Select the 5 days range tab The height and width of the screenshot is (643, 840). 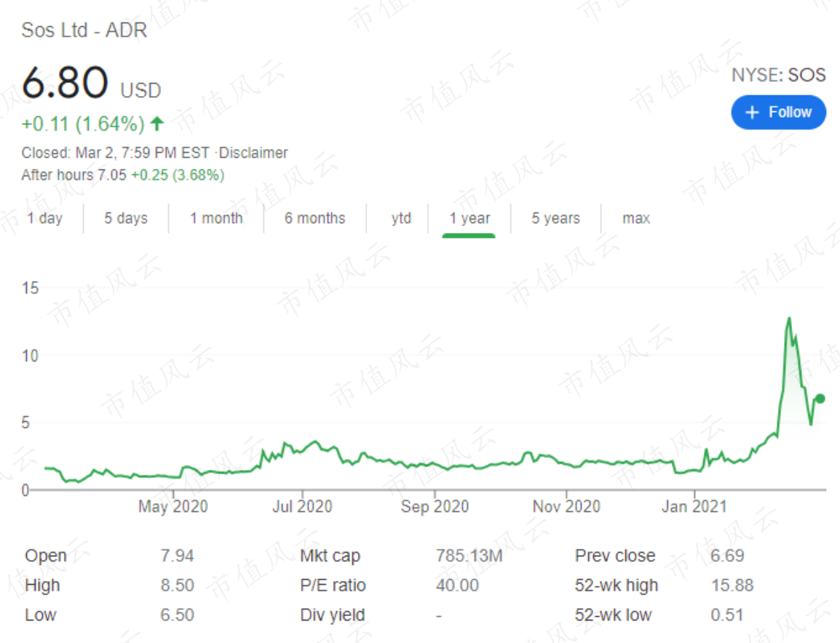(126, 218)
